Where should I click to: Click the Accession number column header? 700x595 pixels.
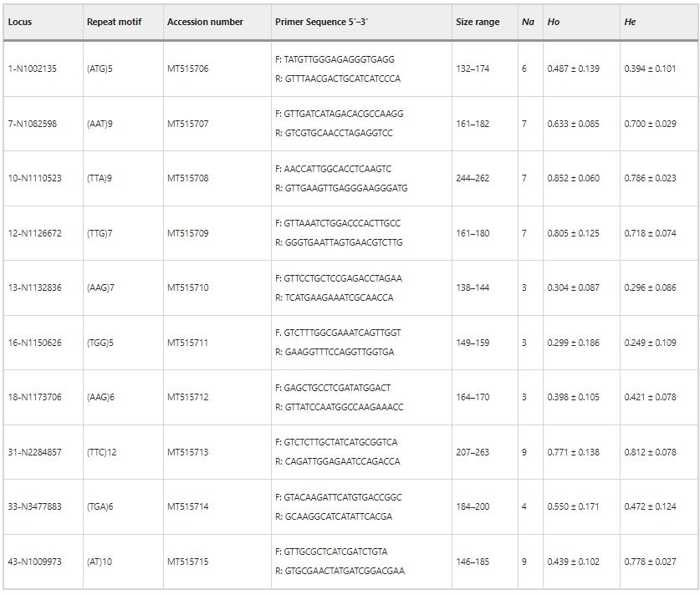pyautogui.click(x=206, y=23)
